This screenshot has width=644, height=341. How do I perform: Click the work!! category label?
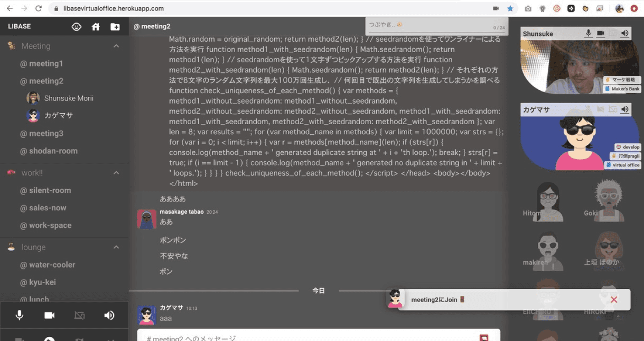[32, 173]
